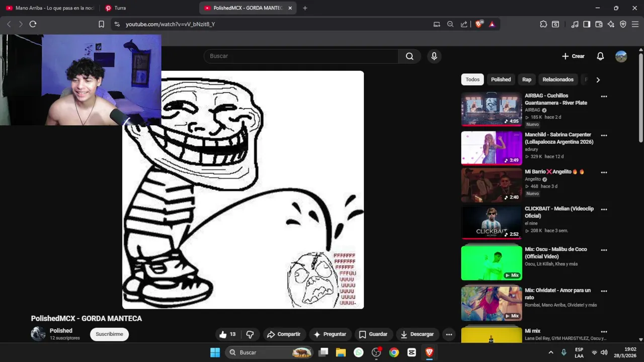The image size is (644, 362).
Task: Open options for the Mi mix item
Action: 604,332
